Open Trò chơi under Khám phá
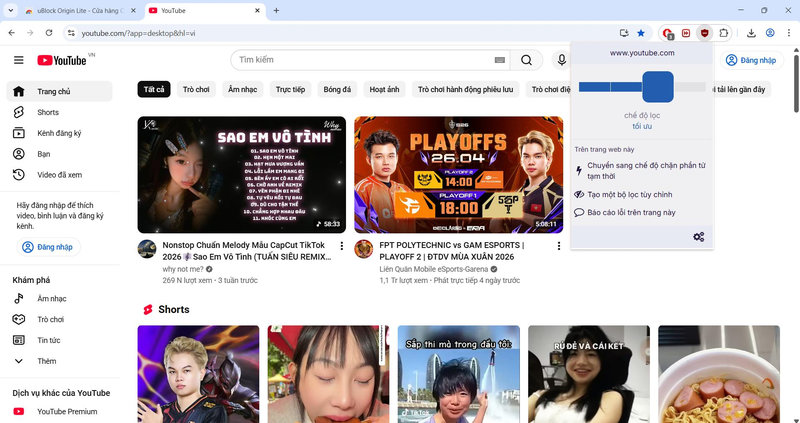The height and width of the screenshot is (423, 800). point(59,319)
